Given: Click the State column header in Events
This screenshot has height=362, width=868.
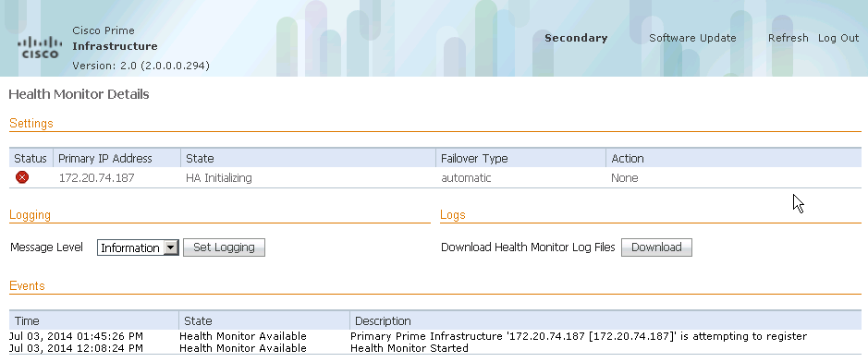Looking at the screenshot, I should pos(198,321).
